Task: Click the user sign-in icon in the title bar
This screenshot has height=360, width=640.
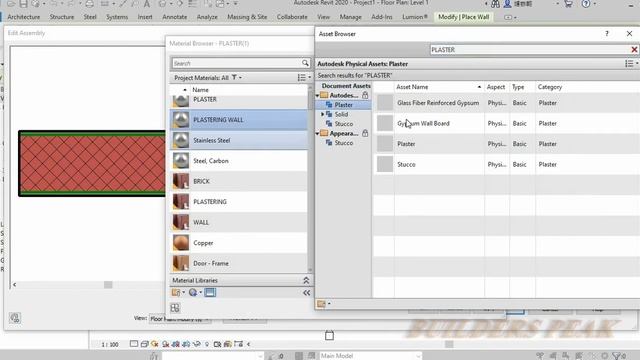Action: tap(507, 4)
